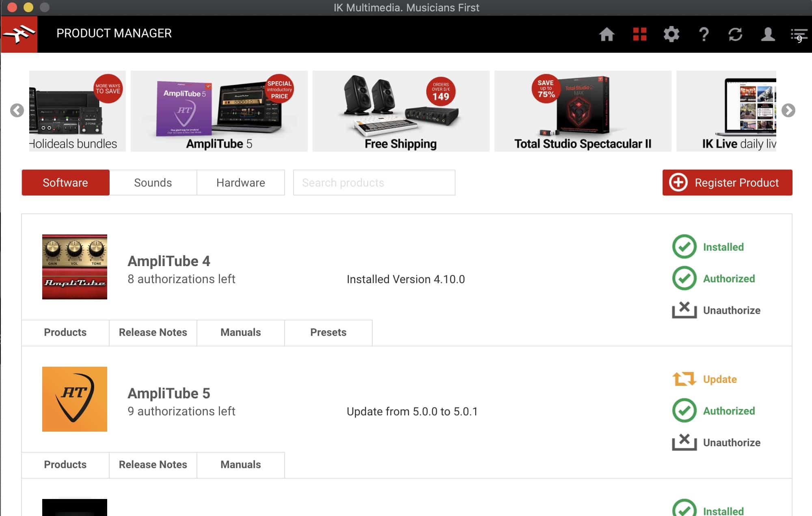Click the Register Product button
The width and height of the screenshot is (812, 516).
(x=727, y=183)
